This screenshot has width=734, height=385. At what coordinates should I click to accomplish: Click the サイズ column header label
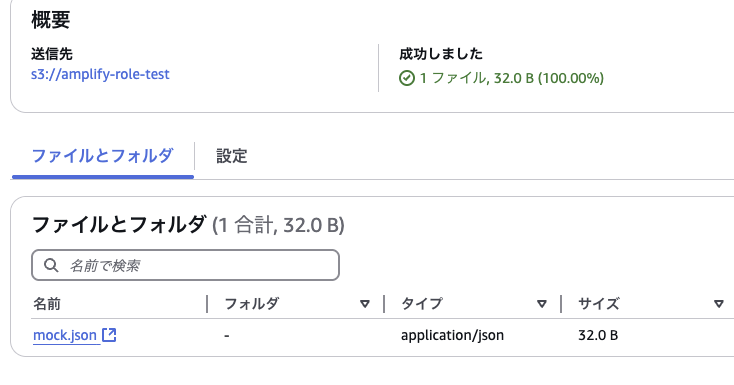point(599,304)
